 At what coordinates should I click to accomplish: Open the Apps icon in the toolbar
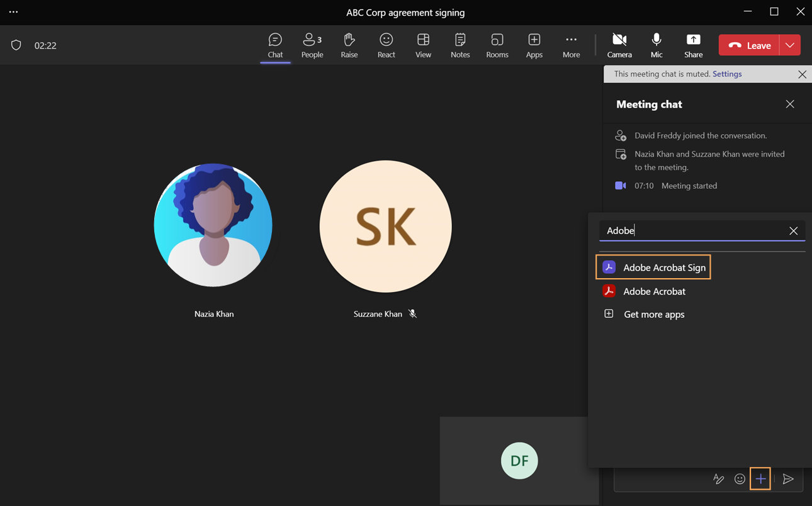[x=534, y=45]
